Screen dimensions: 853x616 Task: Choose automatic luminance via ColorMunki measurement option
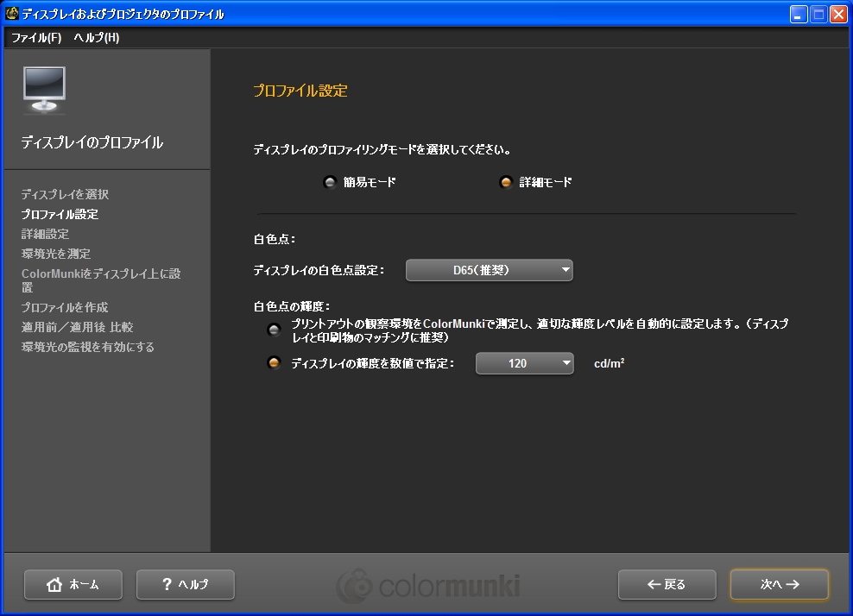(274, 330)
